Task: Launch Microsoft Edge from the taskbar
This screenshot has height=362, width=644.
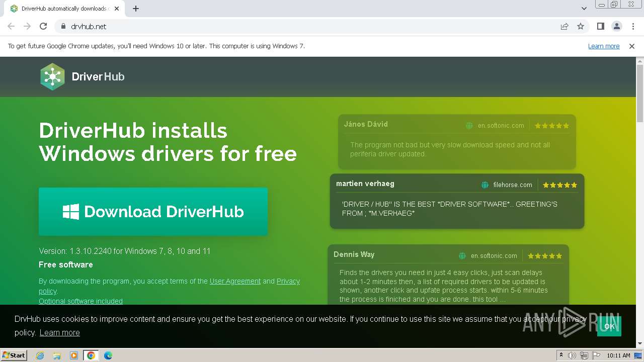Action: 108,355
